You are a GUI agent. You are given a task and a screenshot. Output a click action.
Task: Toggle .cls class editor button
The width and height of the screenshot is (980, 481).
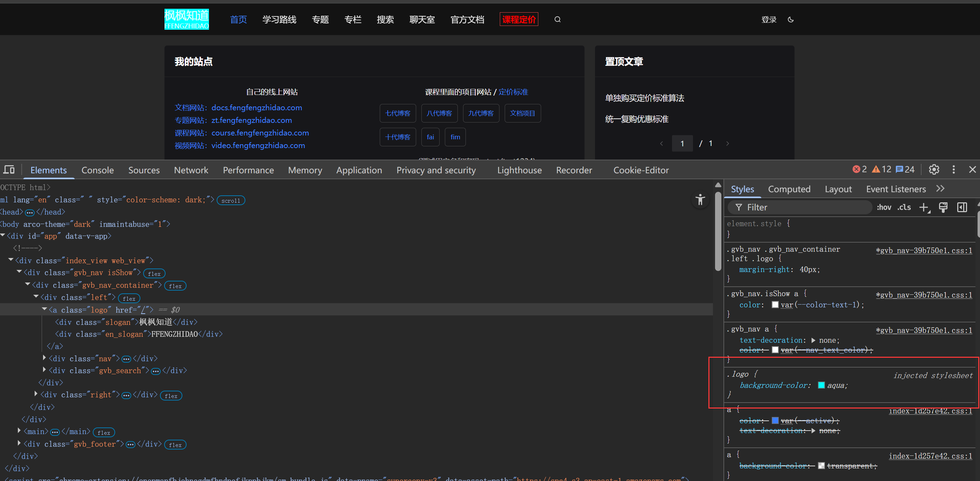click(x=904, y=207)
